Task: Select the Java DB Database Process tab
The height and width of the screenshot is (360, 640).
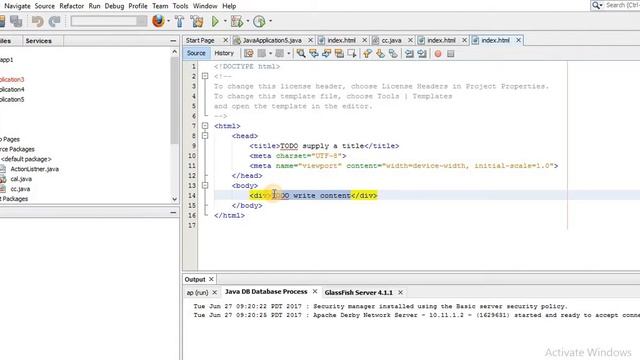Action: pos(266,291)
